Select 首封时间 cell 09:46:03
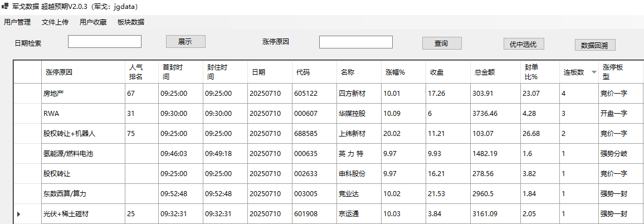Viewport: 644px width, 224px height. tap(180, 154)
